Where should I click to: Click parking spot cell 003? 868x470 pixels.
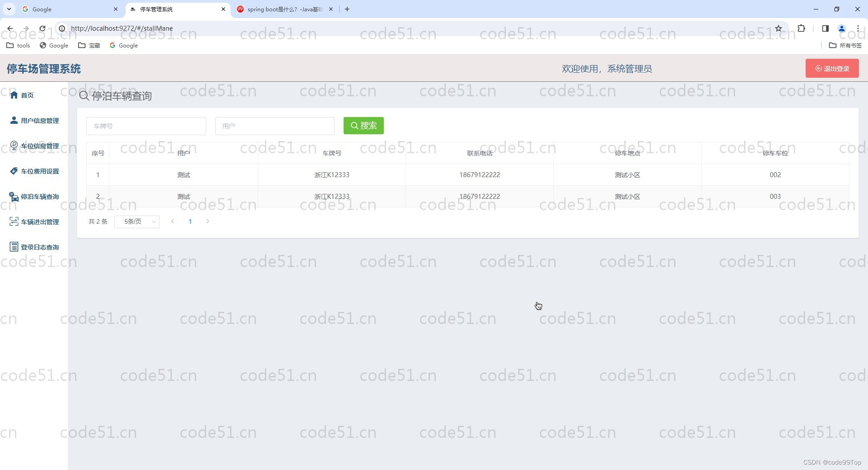(x=775, y=197)
